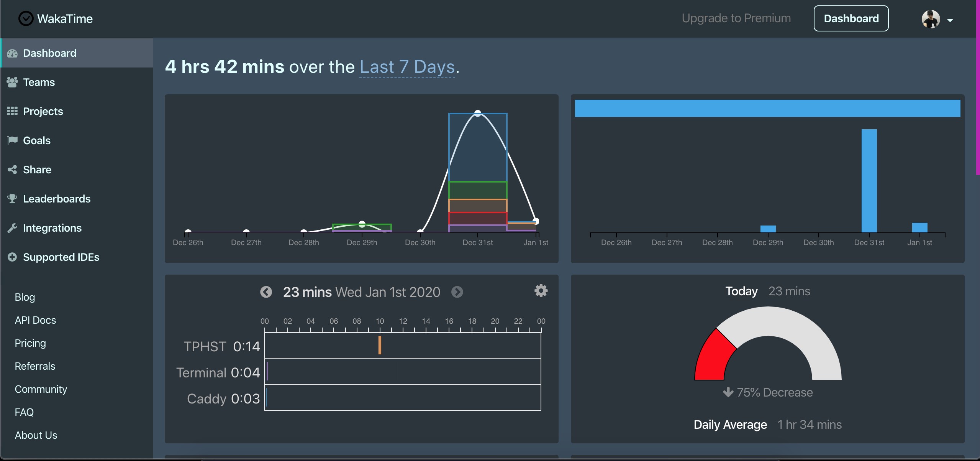Click the green Dec 29th box in line chart
This screenshot has height=461, width=980.
(x=362, y=227)
